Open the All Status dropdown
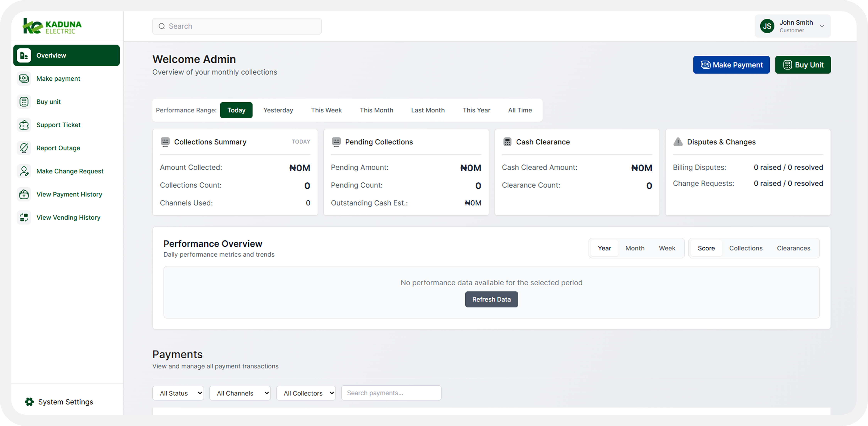Viewport: 868px width, 426px height. pos(178,393)
